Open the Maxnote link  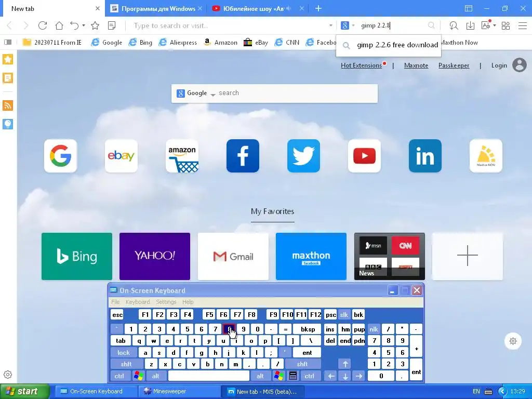[x=416, y=65]
